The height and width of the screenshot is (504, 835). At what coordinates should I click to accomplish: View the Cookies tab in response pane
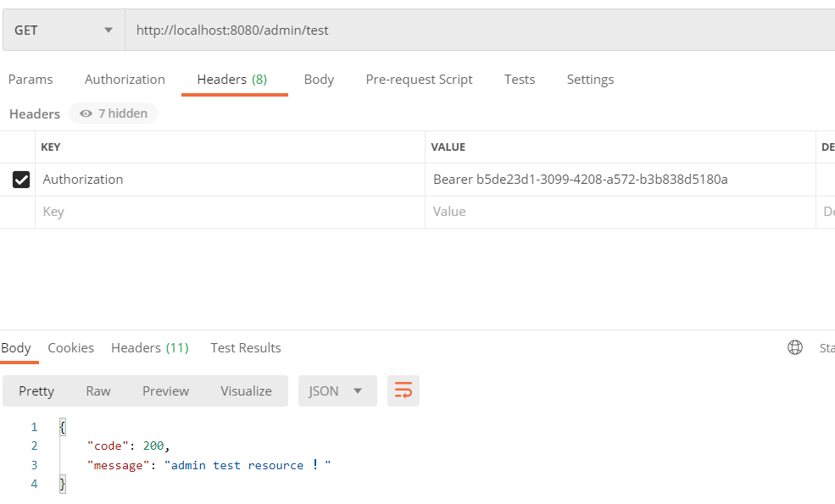tap(70, 347)
